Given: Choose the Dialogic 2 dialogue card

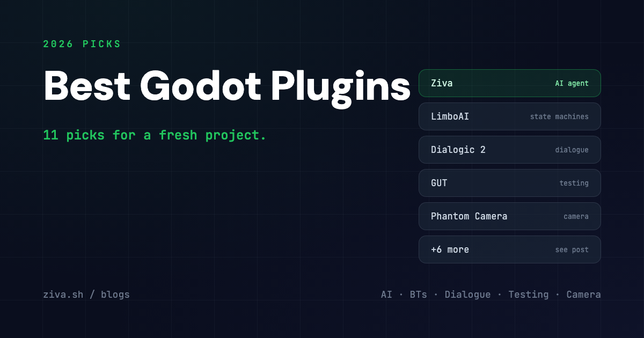Looking at the screenshot, I should click(x=509, y=150).
